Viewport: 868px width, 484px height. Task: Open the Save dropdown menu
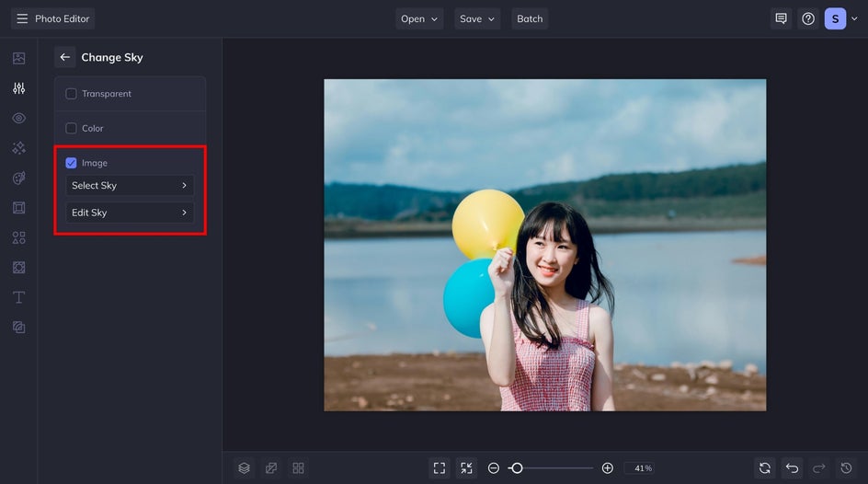[477, 18]
